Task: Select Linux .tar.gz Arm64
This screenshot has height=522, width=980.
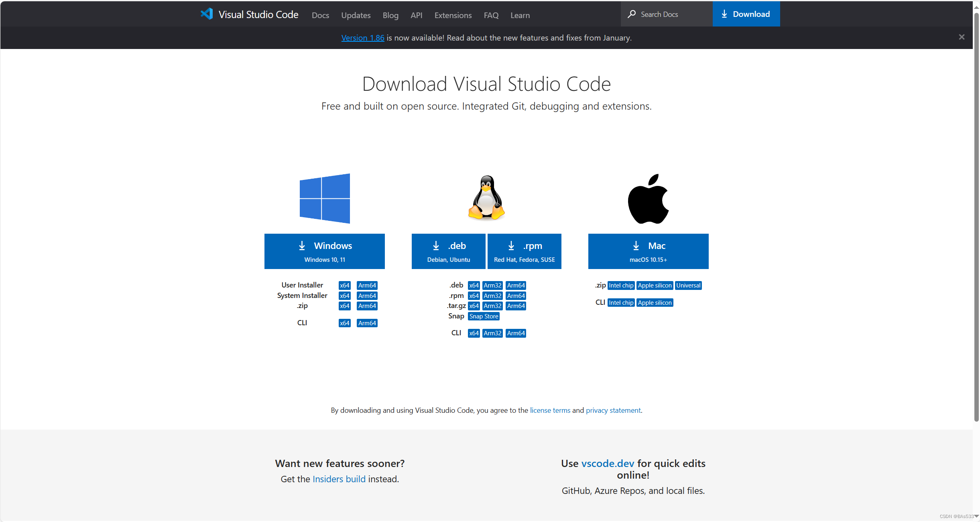Action: (516, 306)
